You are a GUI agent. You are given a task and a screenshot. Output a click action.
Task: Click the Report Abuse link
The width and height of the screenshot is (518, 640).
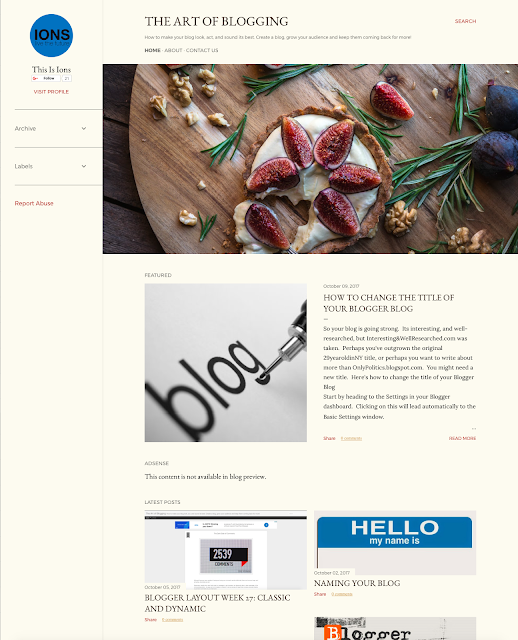coord(34,203)
